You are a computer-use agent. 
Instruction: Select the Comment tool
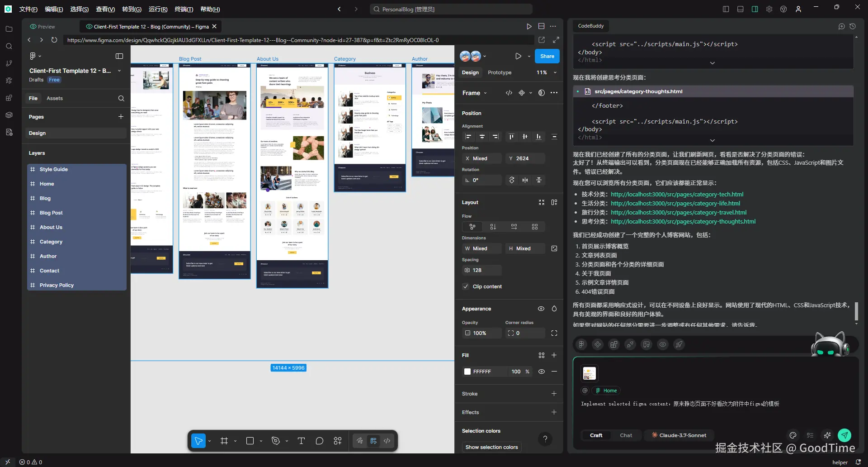pos(320,441)
